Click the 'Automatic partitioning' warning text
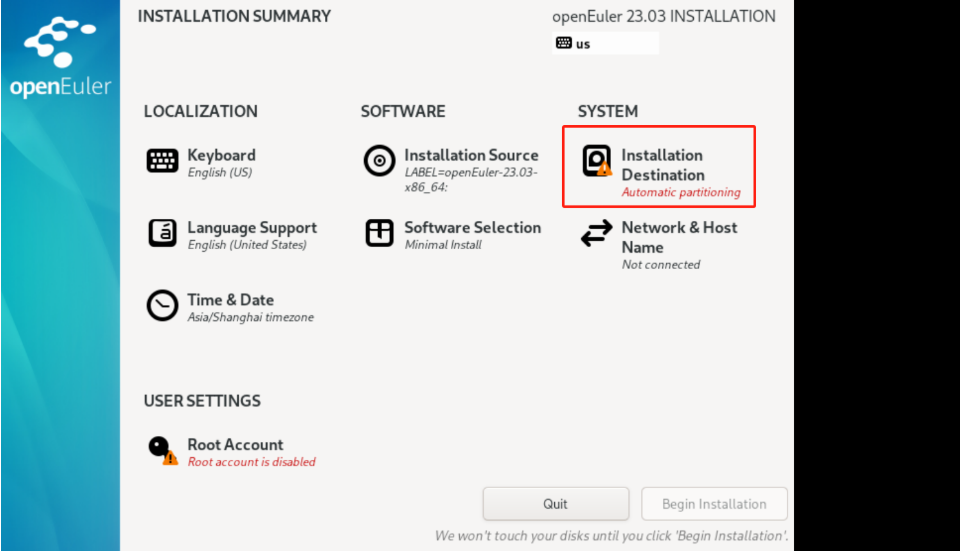This screenshot has width=960, height=551. [681, 192]
